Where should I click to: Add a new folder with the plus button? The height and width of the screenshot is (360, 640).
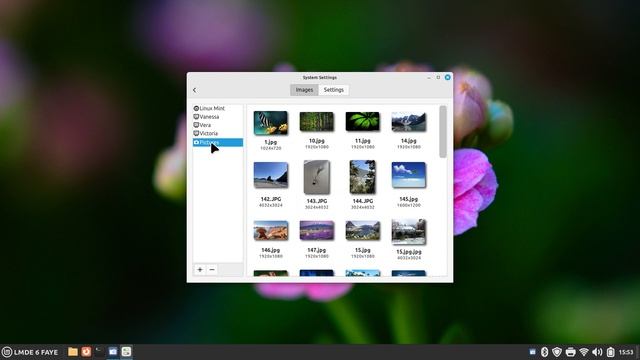pyautogui.click(x=200, y=269)
